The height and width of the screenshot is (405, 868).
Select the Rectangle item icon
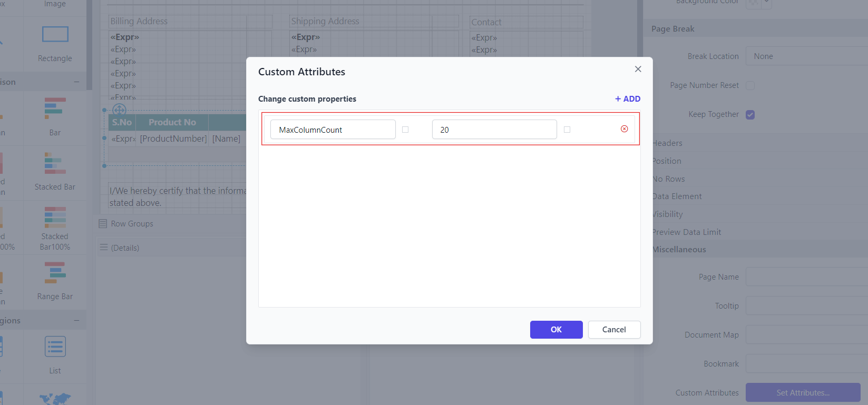pyautogui.click(x=55, y=34)
